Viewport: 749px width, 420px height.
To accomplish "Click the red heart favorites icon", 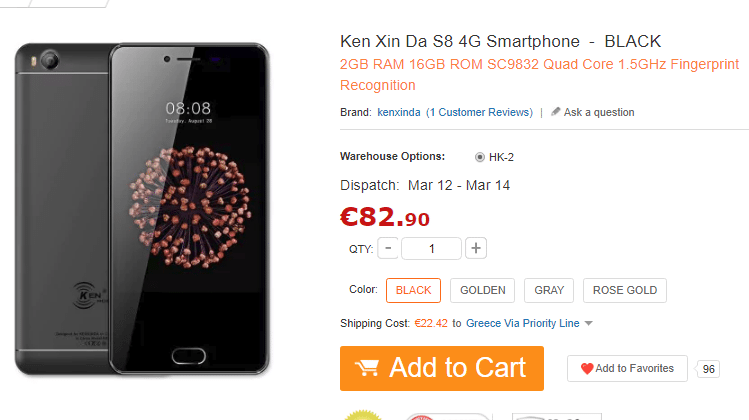I will click(587, 368).
